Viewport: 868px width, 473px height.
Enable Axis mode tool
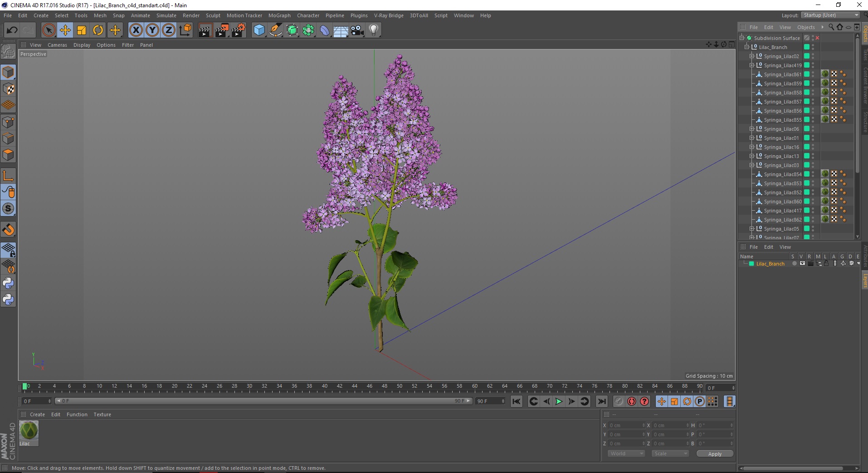8,176
